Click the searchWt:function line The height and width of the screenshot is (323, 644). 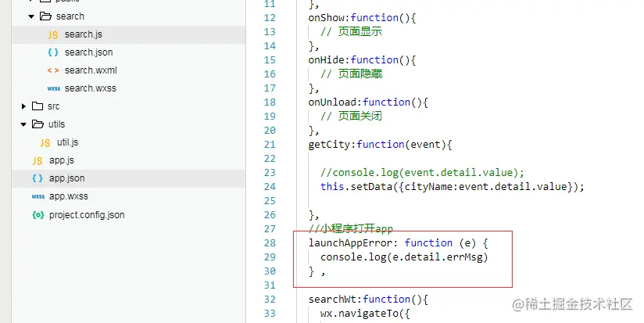tap(368, 300)
